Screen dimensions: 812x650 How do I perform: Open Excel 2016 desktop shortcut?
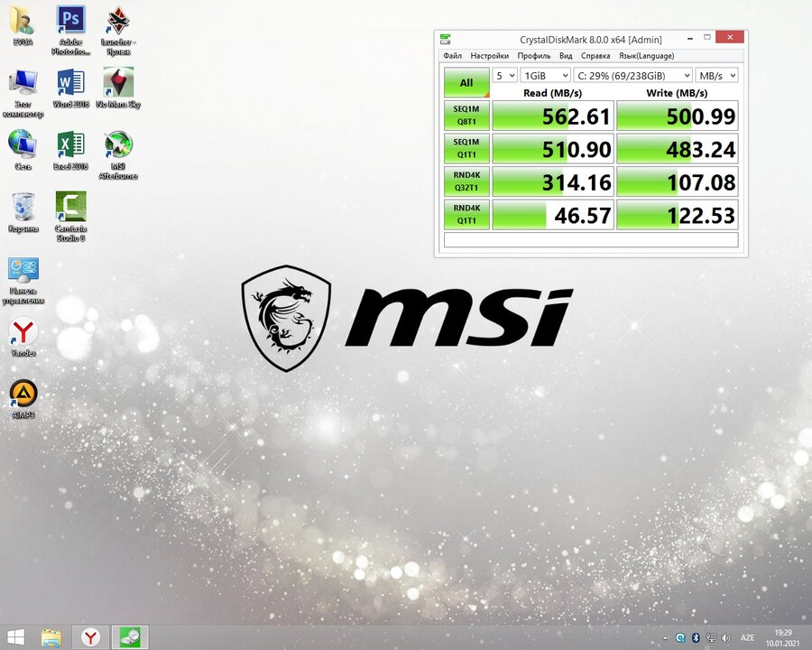click(x=70, y=145)
